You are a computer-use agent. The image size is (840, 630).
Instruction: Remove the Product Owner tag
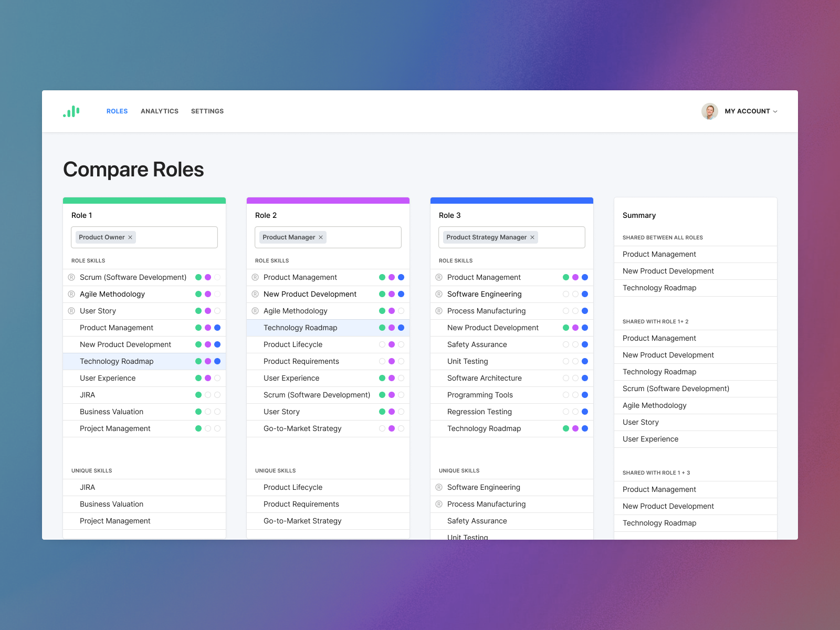[x=130, y=237]
